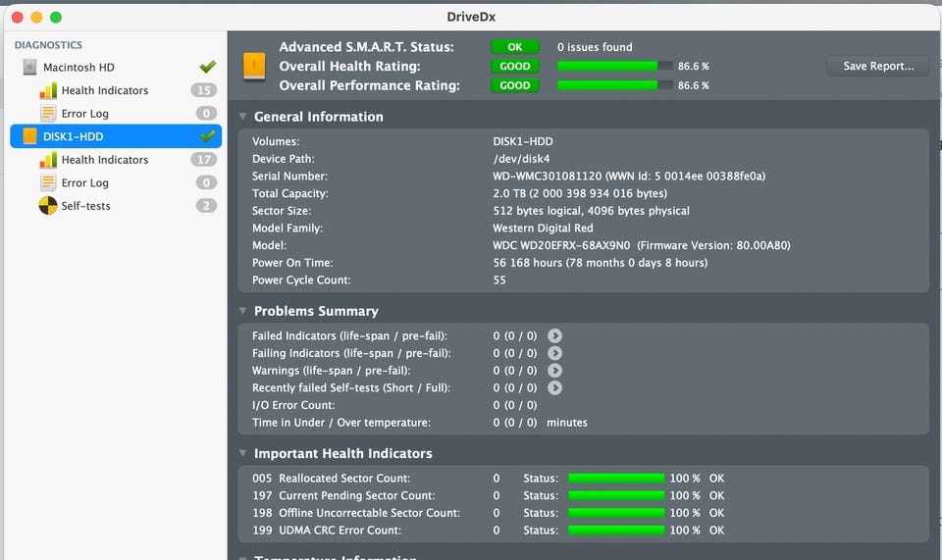This screenshot has width=942, height=560.
Task: Click the green checkmark beside Macintosh HD
Action: (208, 67)
